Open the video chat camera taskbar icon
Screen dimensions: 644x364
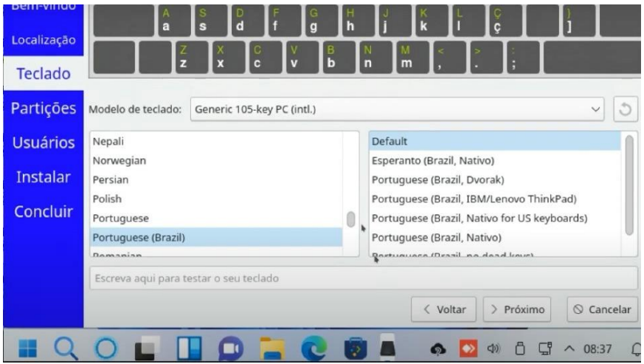(x=232, y=347)
